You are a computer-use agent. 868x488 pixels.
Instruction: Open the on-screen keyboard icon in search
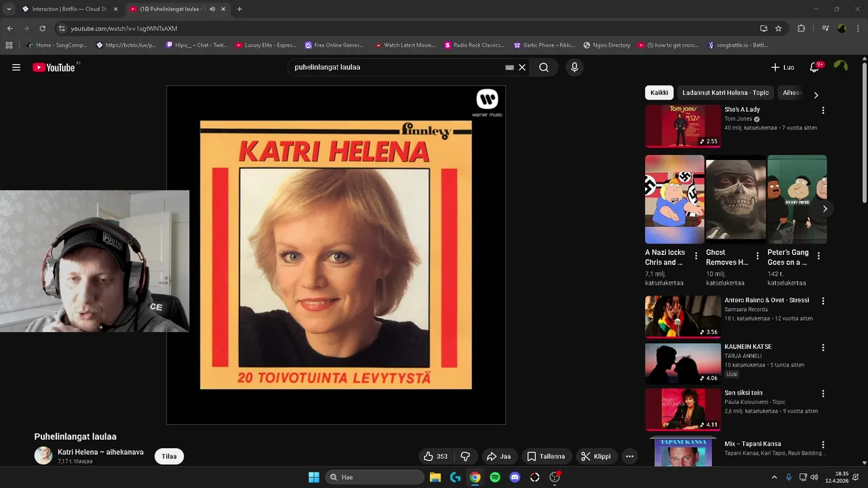point(509,67)
